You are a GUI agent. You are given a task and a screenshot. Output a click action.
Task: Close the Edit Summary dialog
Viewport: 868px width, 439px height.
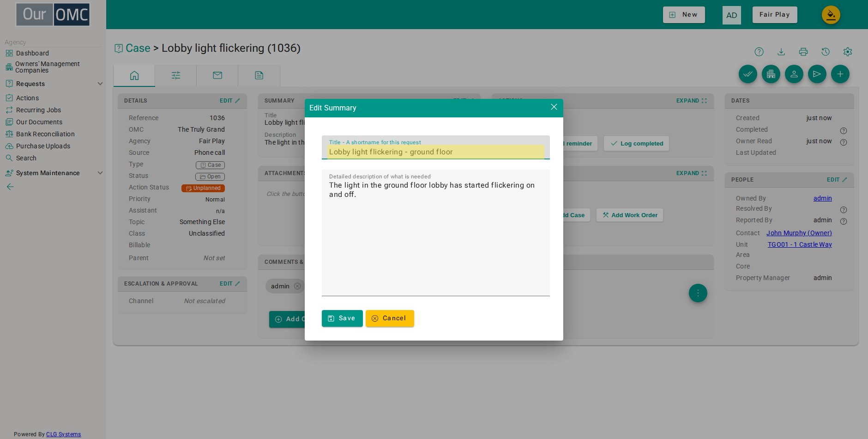[x=554, y=107]
